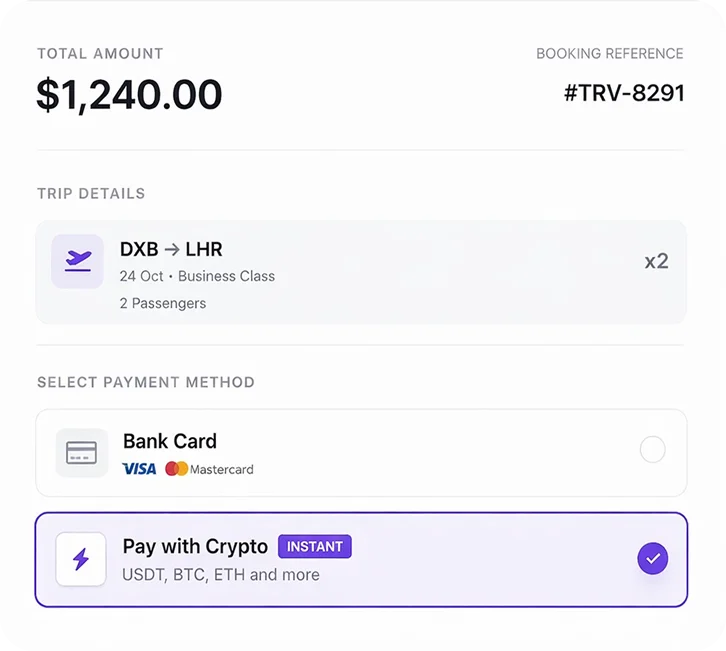Click the VISA logo
Image resolution: width=726 pixels, height=651 pixels.
[x=139, y=469]
